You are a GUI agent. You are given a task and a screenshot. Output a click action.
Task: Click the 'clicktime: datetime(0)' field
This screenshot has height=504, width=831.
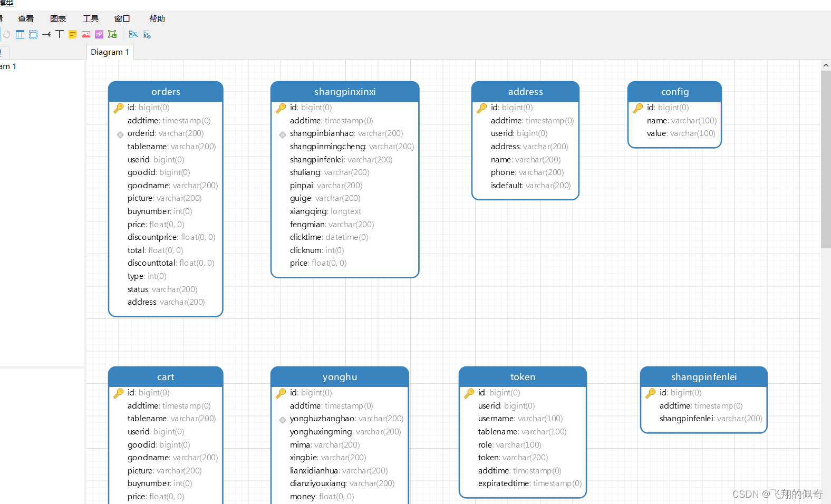329,237
